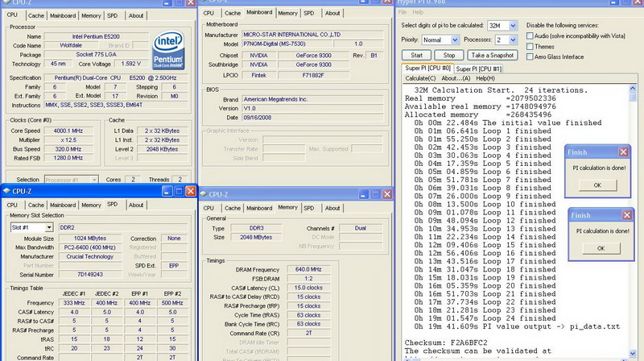The height and width of the screenshot is (361, 644).
Task: Click the memory Size value 2048 MBytes
Action: pyautogui.click(x=256, y=237)
